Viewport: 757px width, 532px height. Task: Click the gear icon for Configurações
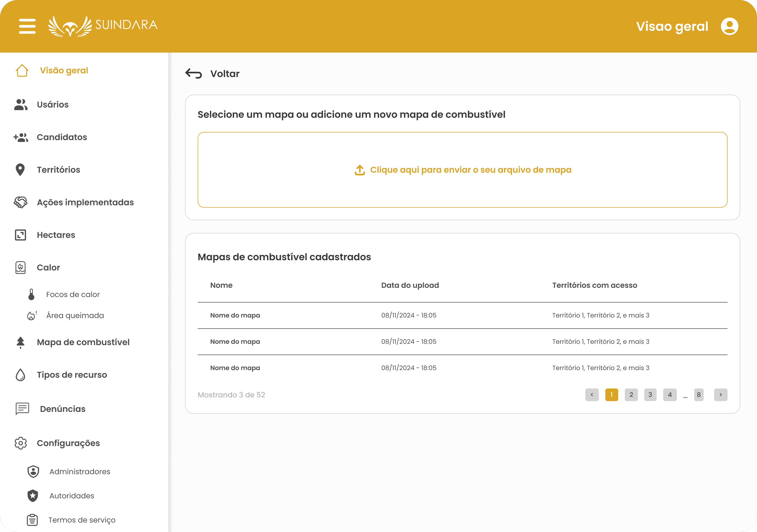coord(21,443)
